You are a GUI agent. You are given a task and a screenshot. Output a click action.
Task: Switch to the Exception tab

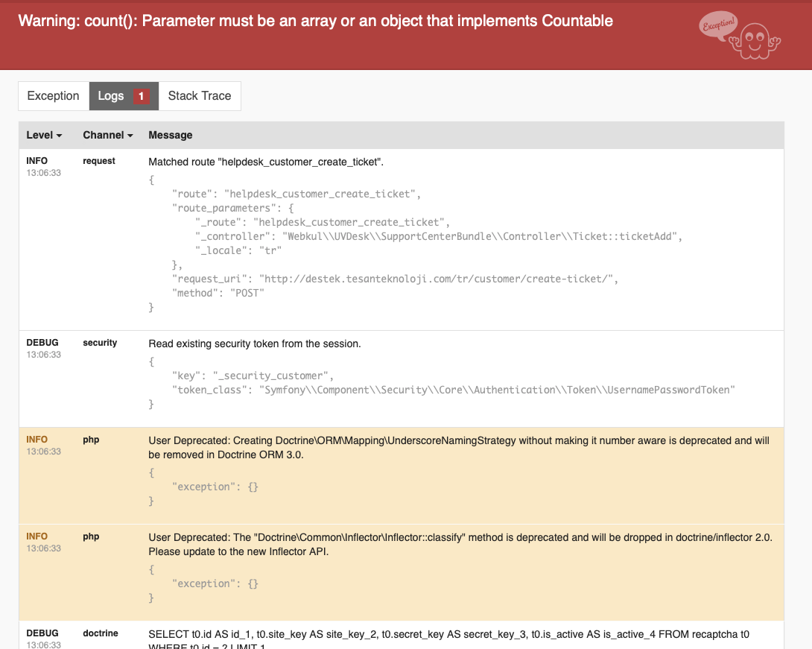tap(53, 96)
